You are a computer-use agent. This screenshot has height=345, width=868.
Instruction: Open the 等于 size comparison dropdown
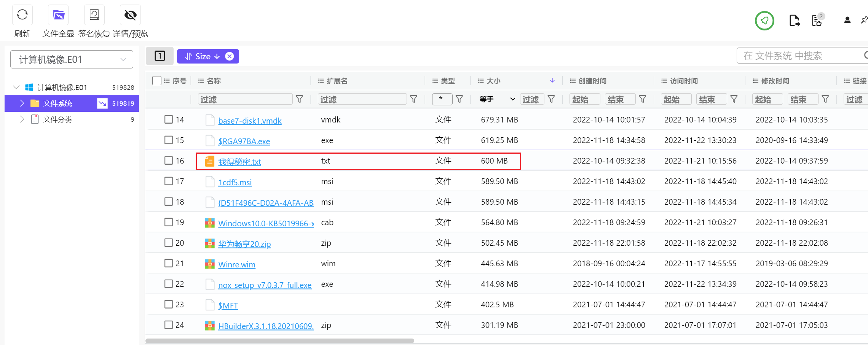coord(497,99)
